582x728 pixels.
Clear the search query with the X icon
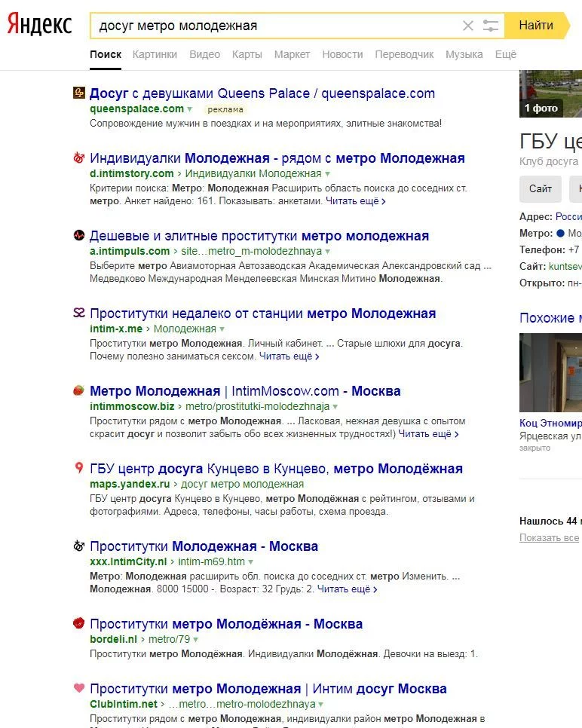(x=468, y=26)
